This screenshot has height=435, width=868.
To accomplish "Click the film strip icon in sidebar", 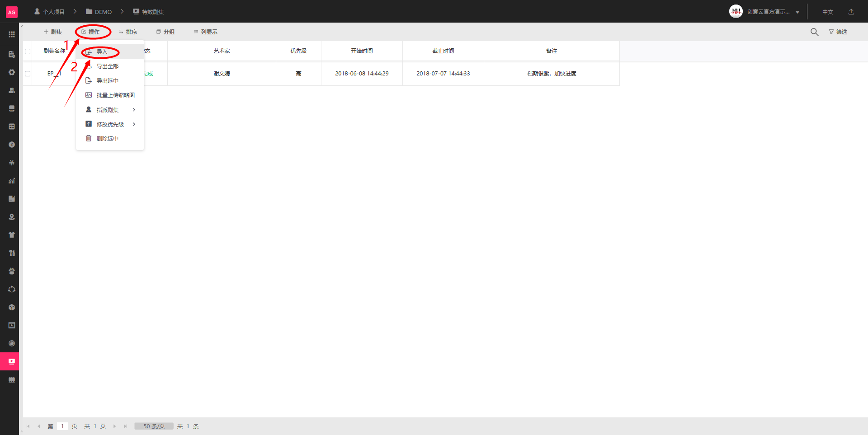I will point(12,379).
